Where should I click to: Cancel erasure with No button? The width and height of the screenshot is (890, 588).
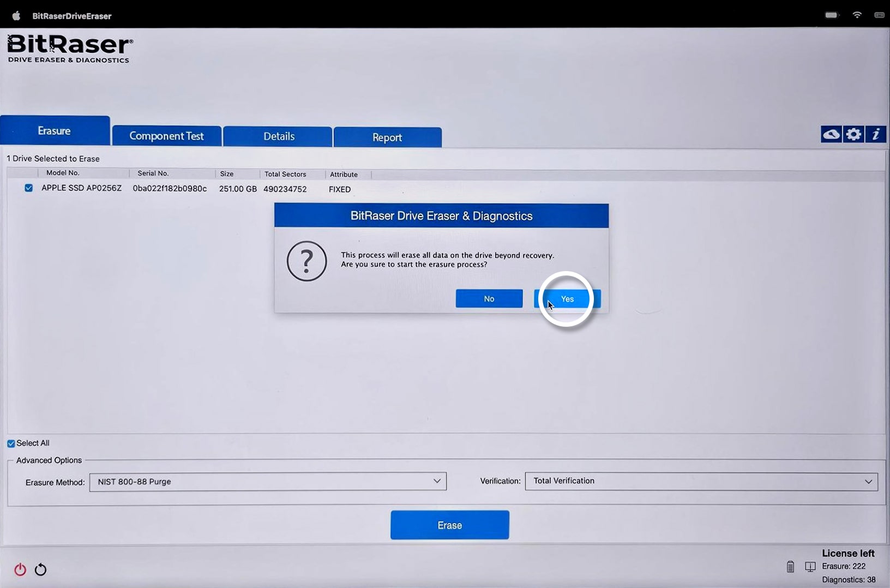tap(489, 299)
